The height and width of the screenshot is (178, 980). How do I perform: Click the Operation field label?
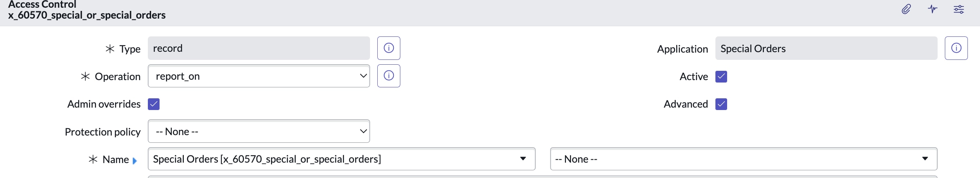tap(118, 76)
